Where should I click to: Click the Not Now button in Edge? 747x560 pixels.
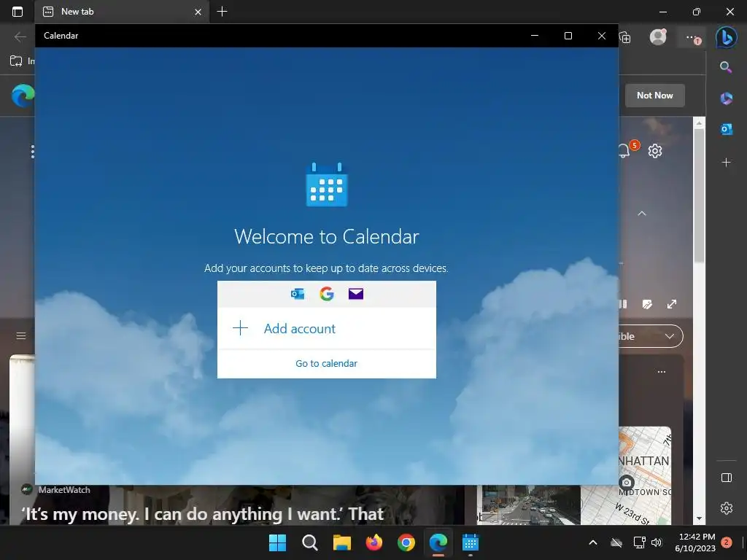655,96
